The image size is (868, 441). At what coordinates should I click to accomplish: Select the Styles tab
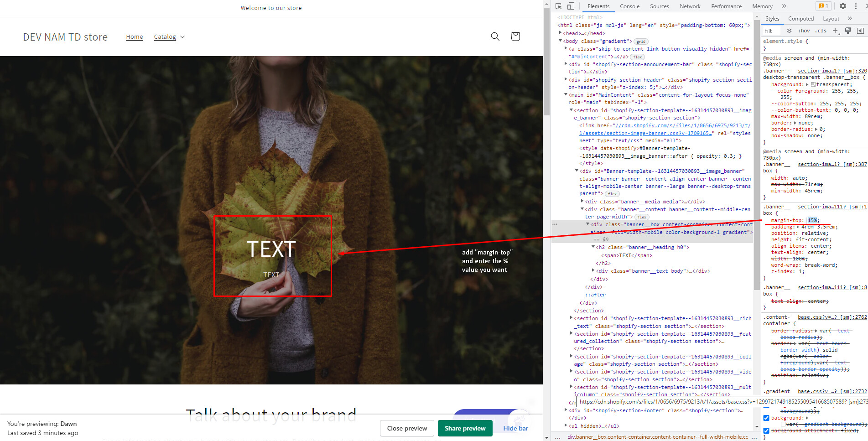[x=772, y=19]
